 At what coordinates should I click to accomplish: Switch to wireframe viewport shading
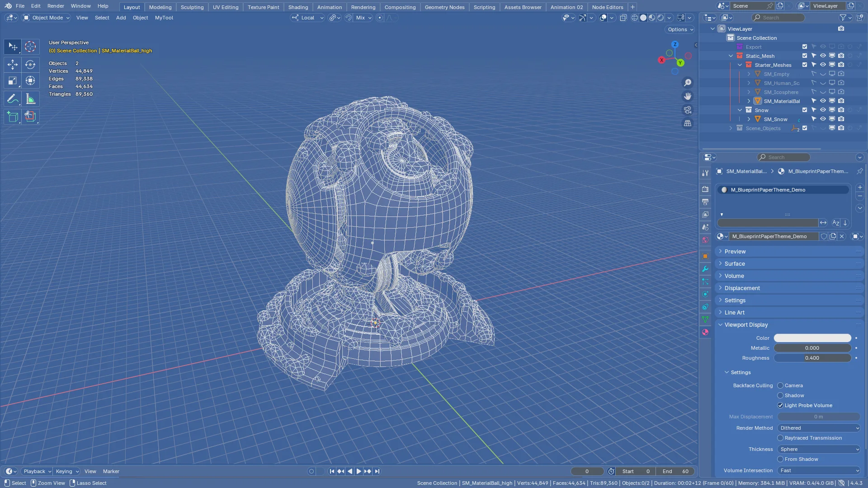coord(635,18)
